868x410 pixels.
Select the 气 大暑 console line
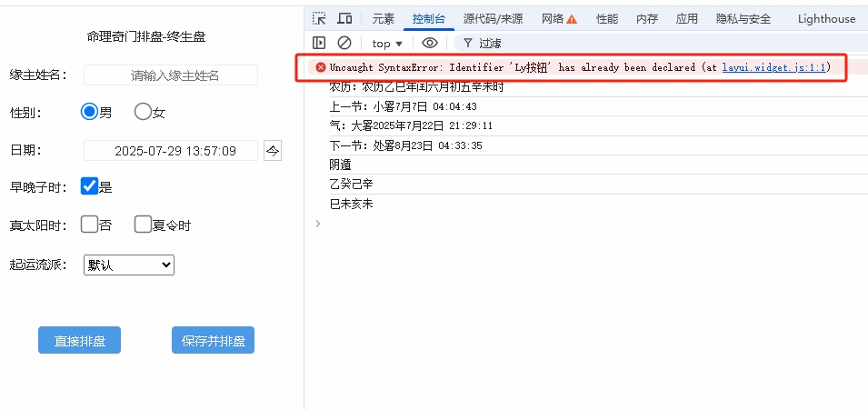click(x=411, y=125)
